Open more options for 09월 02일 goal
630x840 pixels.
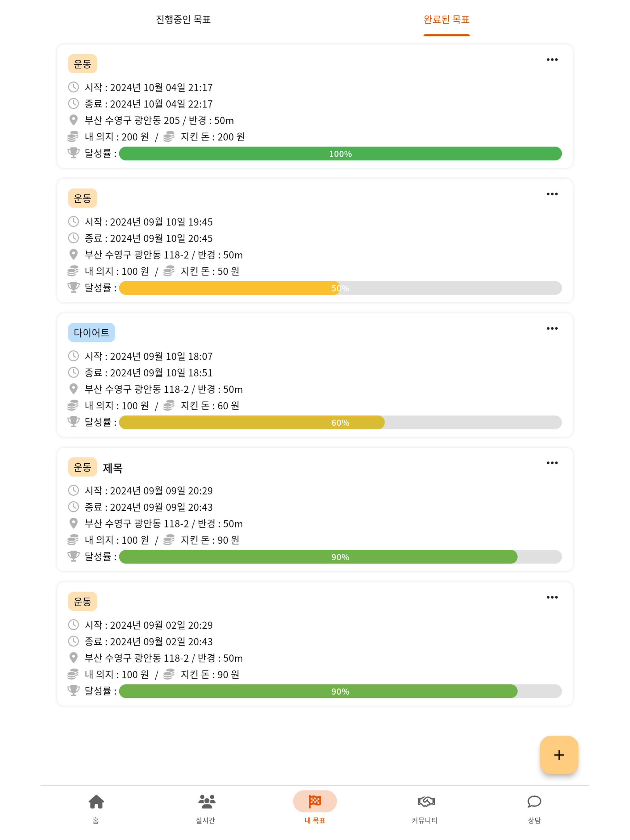click(552, 597)
